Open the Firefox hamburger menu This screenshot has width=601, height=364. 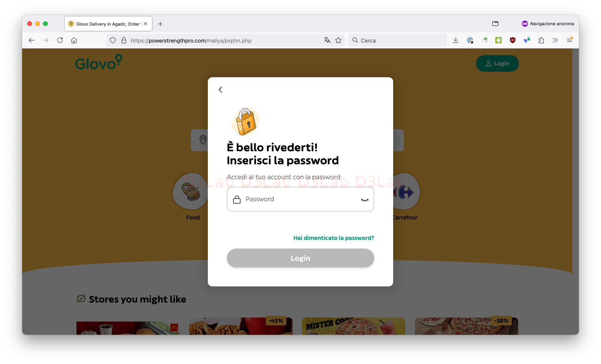click(x=569, y=40)
